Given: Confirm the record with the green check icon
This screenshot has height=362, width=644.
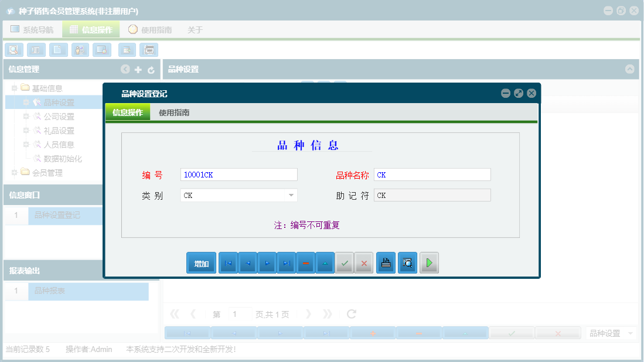Looking at the screenshot, I should pyautogui.click(x=345, y=262).
